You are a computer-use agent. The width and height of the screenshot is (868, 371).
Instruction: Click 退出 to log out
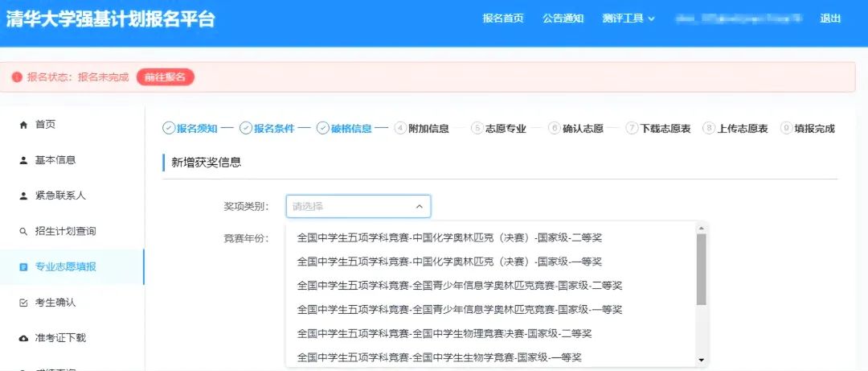(830, 19)
